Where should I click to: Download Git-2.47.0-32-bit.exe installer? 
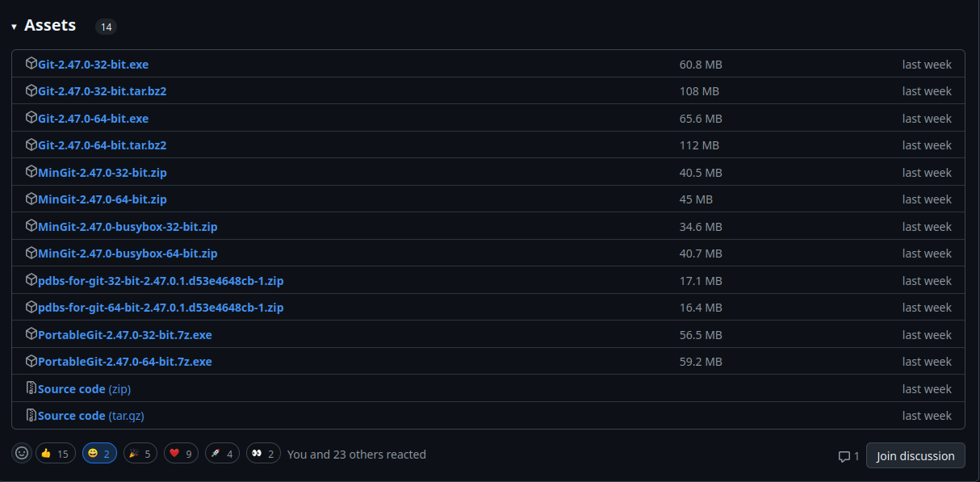tap(93, 65)
